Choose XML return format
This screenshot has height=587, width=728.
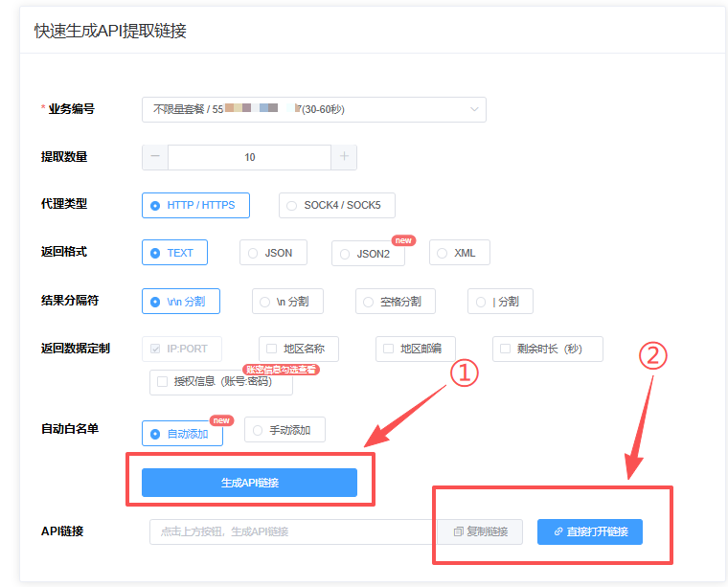click(x=459, y=253)
